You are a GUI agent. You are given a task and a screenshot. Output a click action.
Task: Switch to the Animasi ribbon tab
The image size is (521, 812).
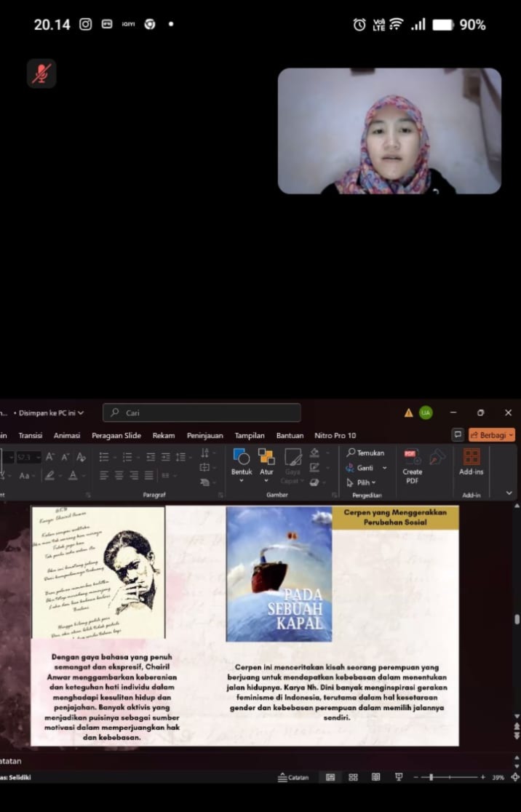[67, 436]
